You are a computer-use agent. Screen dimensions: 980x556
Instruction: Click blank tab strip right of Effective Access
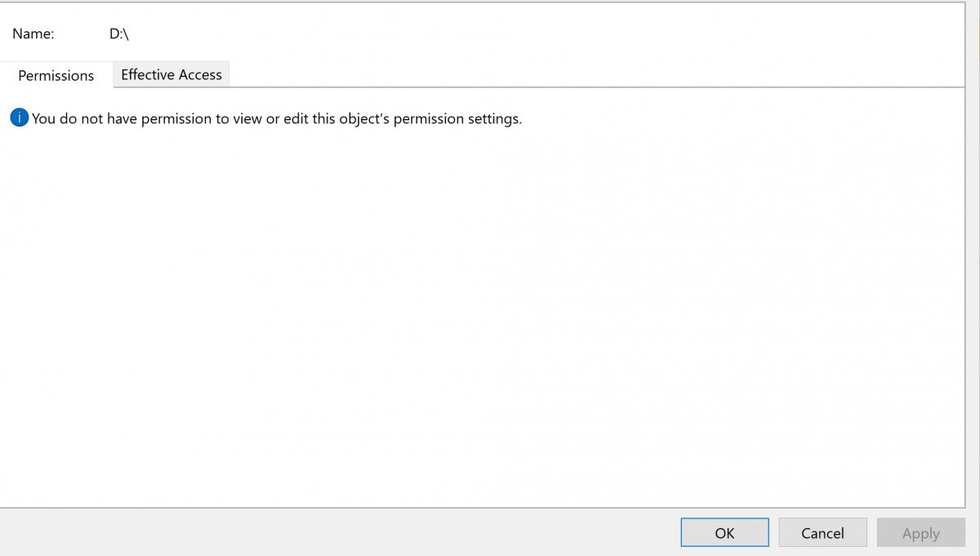click(596, 74)
